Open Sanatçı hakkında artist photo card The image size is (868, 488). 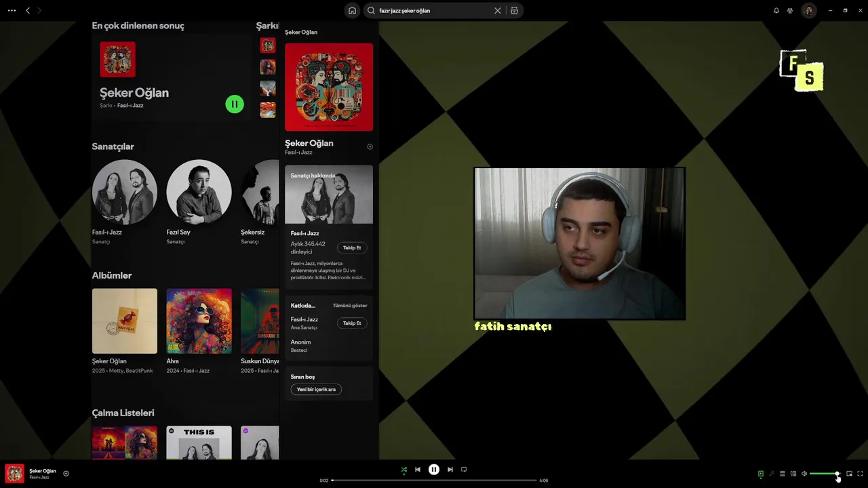(x=329, y=195)
